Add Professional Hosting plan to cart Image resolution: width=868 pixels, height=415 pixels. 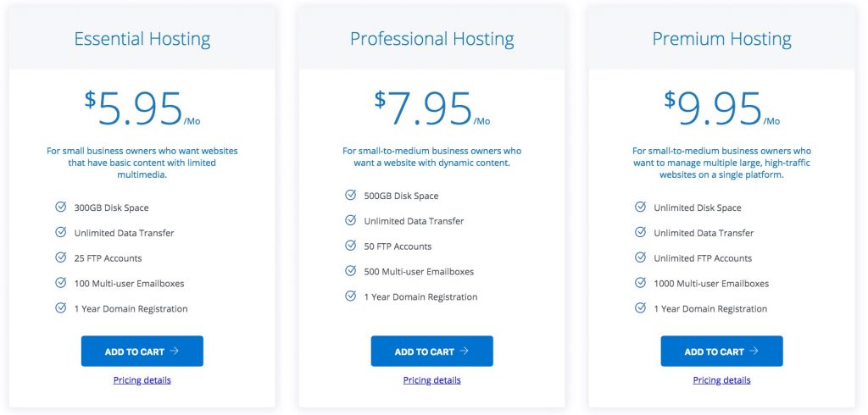pos(431,351)
